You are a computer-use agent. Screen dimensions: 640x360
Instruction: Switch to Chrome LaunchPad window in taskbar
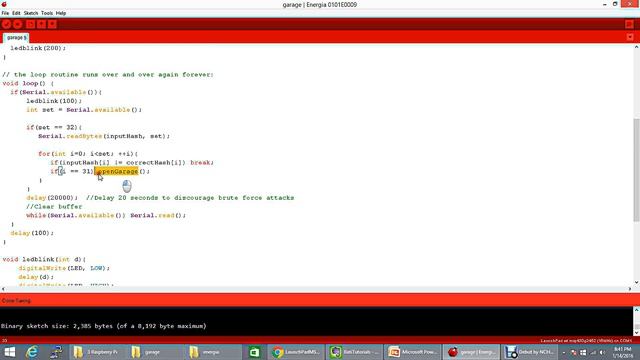click(296, 352)
